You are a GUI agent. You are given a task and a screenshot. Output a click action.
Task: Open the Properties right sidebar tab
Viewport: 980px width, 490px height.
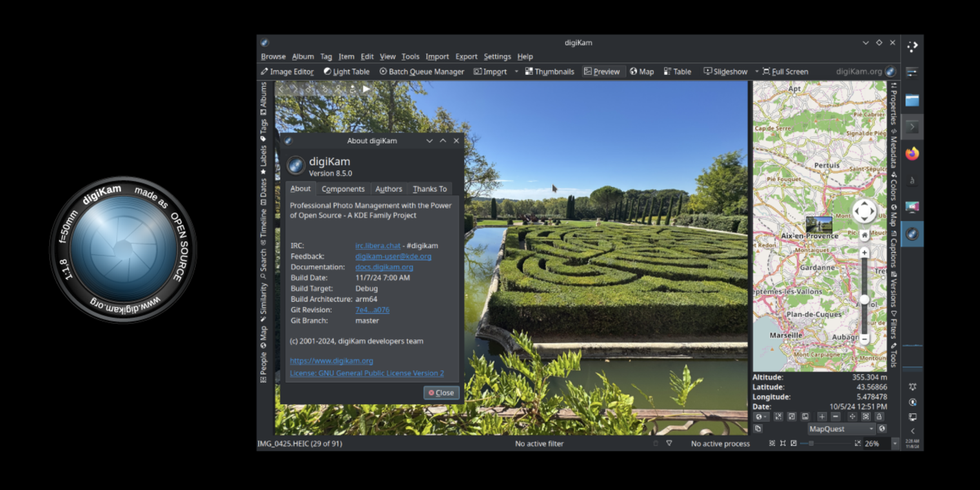[x=894, y=104]
